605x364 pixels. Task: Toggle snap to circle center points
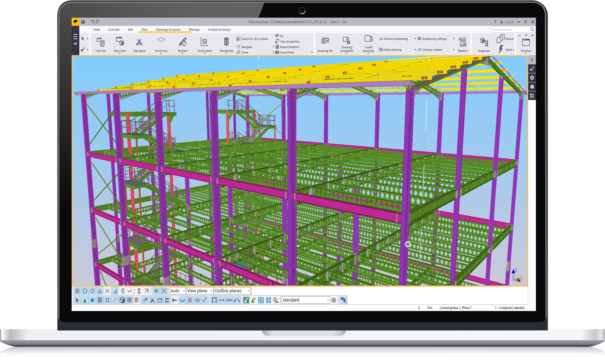(92, 291)
